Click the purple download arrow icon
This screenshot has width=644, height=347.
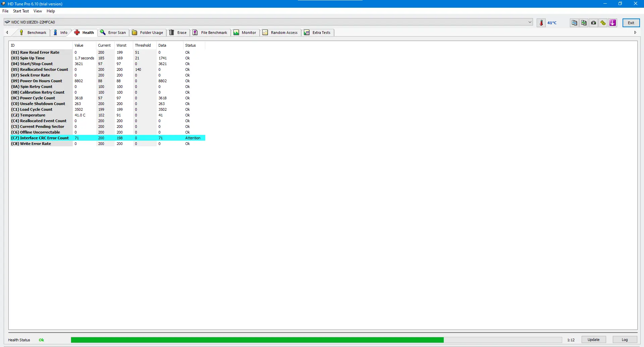[x=613, y=23]
